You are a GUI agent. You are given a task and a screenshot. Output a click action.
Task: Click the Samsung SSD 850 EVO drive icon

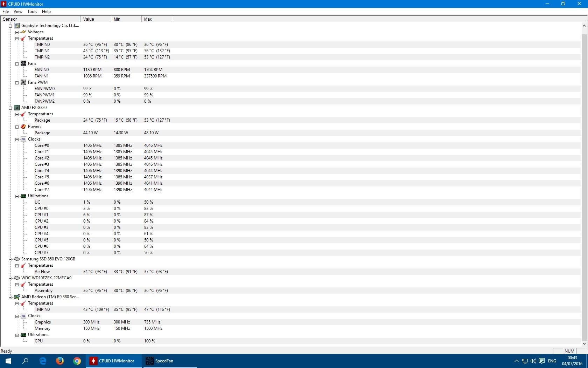click(17, 259)
